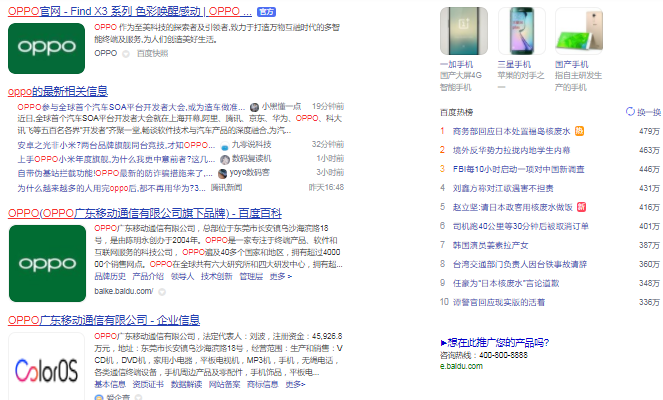Image resolution: width=663 pixels, height=400 pixels.
Task: Open the oppo的最新相关信息 heading link
Action: click(58, 91)
